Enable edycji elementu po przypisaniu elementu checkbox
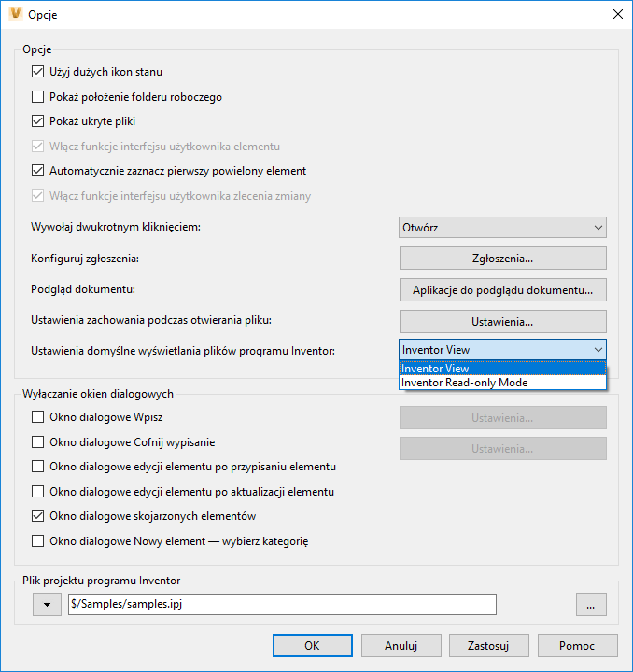 [37, 467]
